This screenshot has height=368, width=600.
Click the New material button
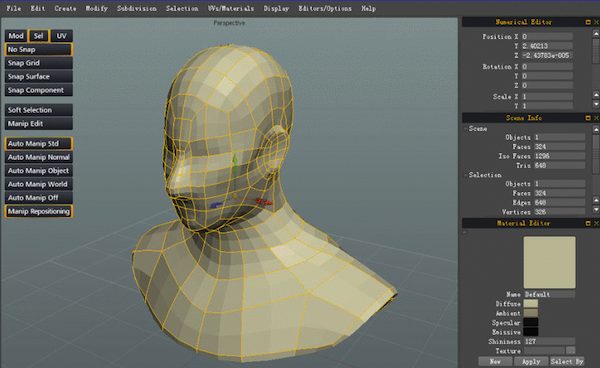tap(495, 361)
